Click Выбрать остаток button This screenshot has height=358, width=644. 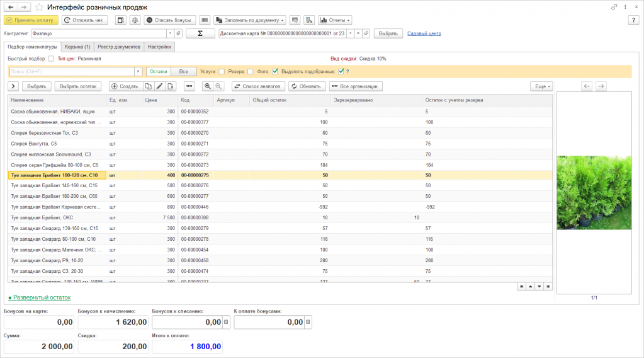point(77,86)
